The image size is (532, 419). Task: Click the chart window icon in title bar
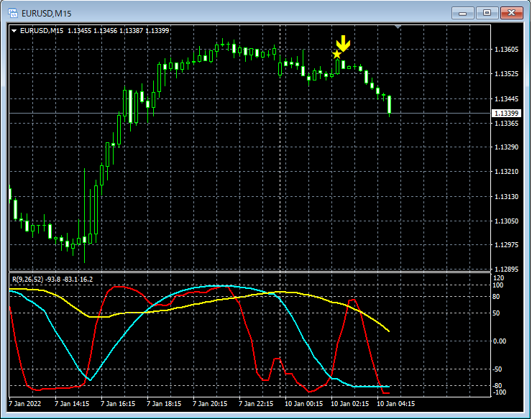[x=14, y=12]
